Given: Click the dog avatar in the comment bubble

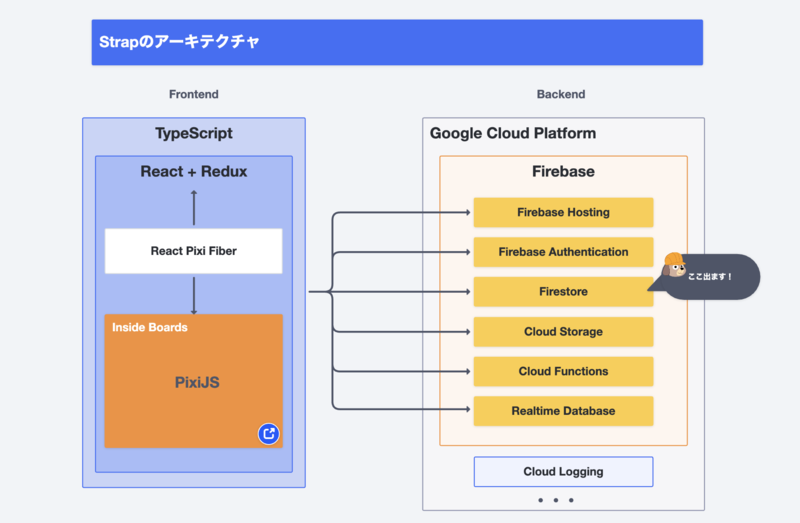Looking at the screenshot, I should [674, 265].
